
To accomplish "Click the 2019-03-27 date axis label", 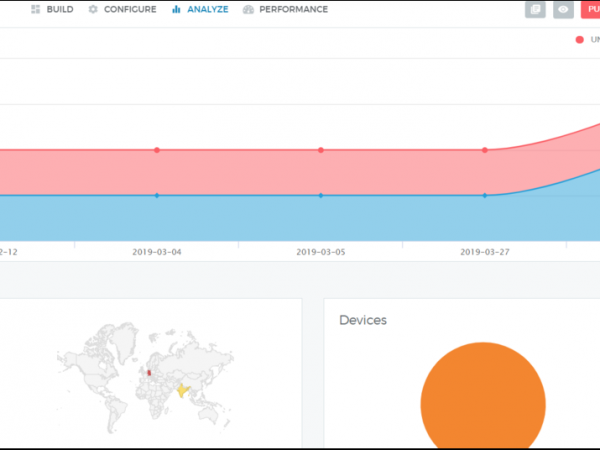I will [x=485, y=252].
